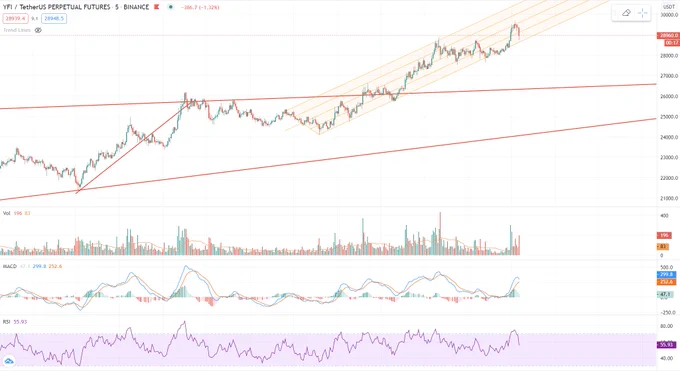
Task: Open the USDT currency selector
Action: 669,7
